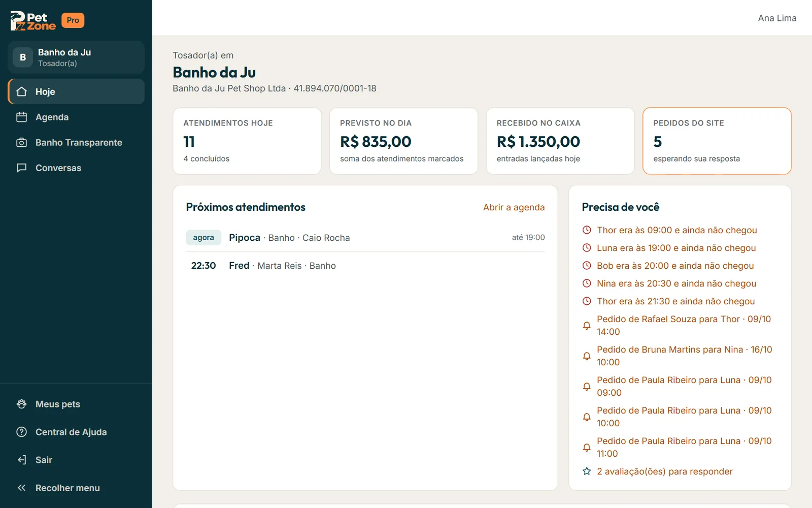Viewport: 812px width, 508px height.
Task: Click the PetZone logo
Action: click(33, 21)
